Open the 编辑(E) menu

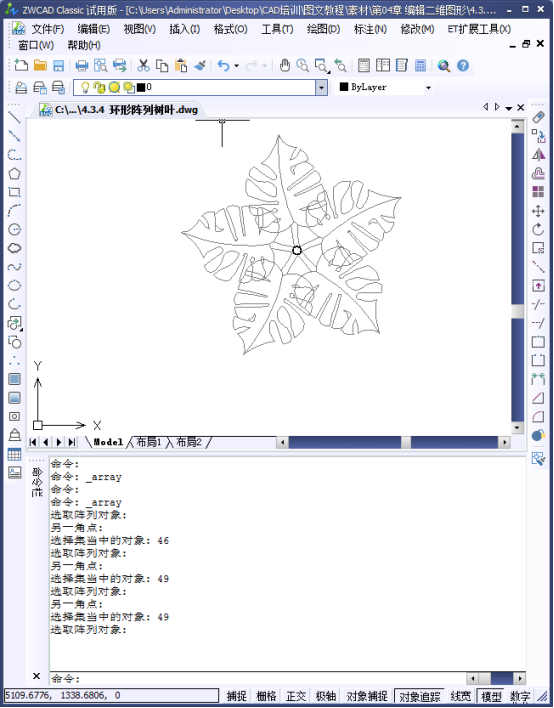click(93, 29)
